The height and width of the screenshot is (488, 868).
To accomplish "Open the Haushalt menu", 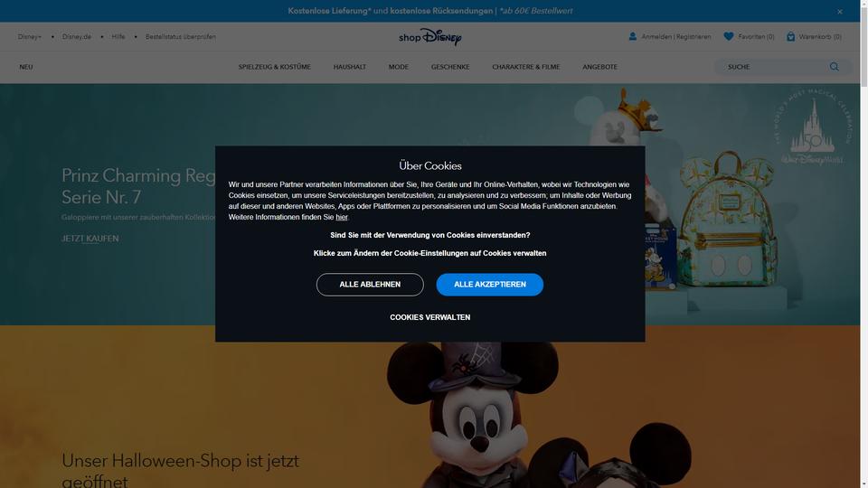I will click(x=349, y=67).
